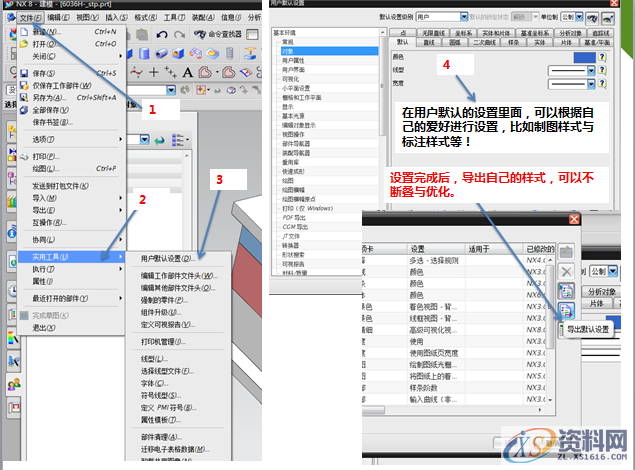Click the plus point tool icon

[x=153, y=72]
